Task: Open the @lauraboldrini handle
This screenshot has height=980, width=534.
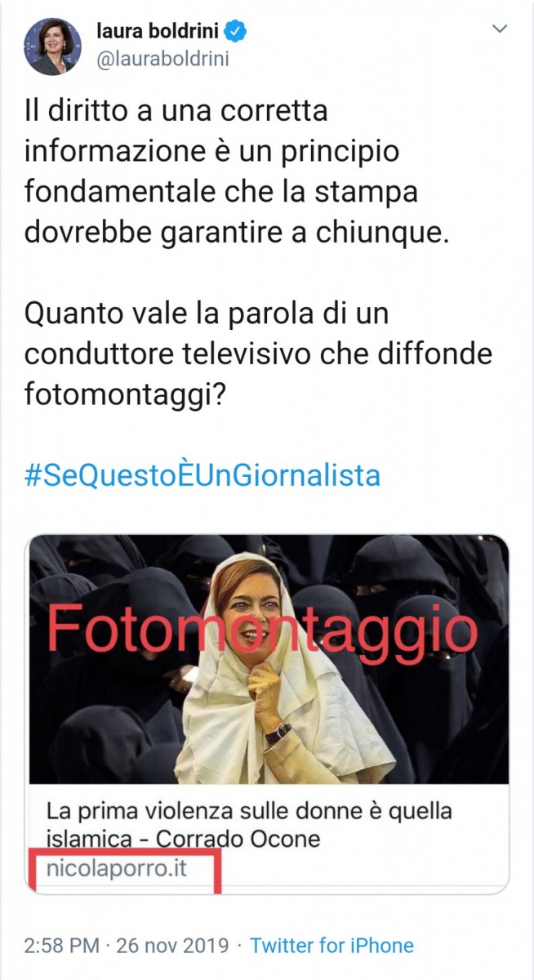Action: [162, 60]
